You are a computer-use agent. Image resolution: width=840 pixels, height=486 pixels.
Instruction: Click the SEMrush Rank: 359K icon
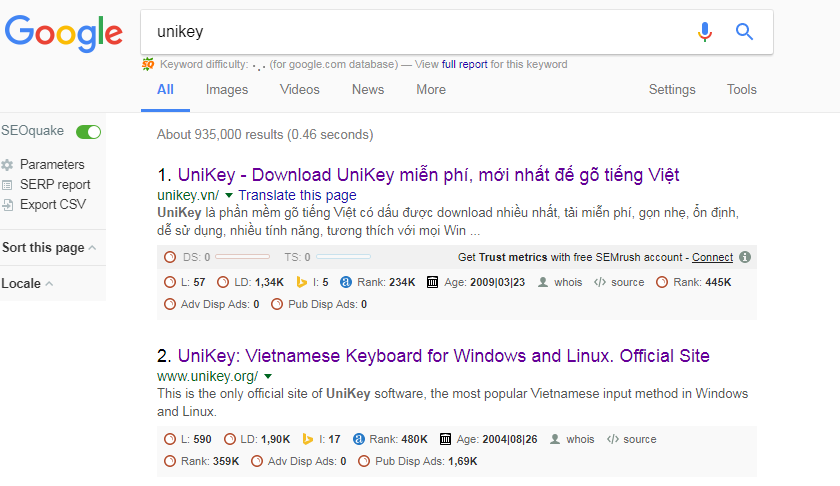(x=170, y=461)
